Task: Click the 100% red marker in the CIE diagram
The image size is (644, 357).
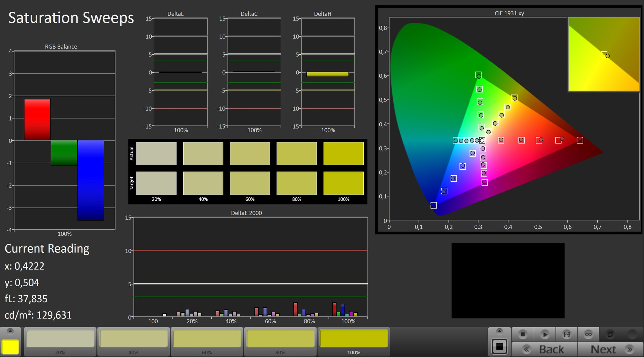Action: point(580,140)
